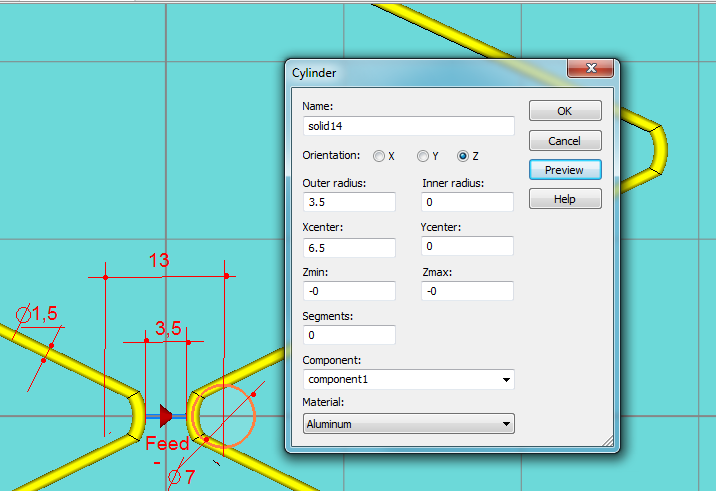Click the orange cylinder preview circle

(224, 416)
